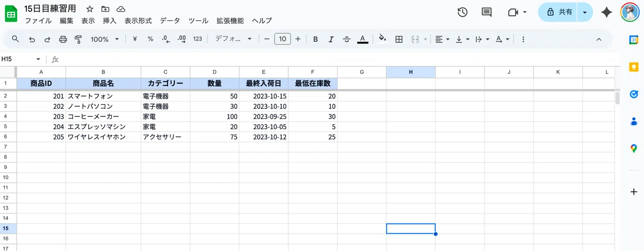Click the 共有 share button
This screenshot has width=644, height=251.
coord(558,12)
